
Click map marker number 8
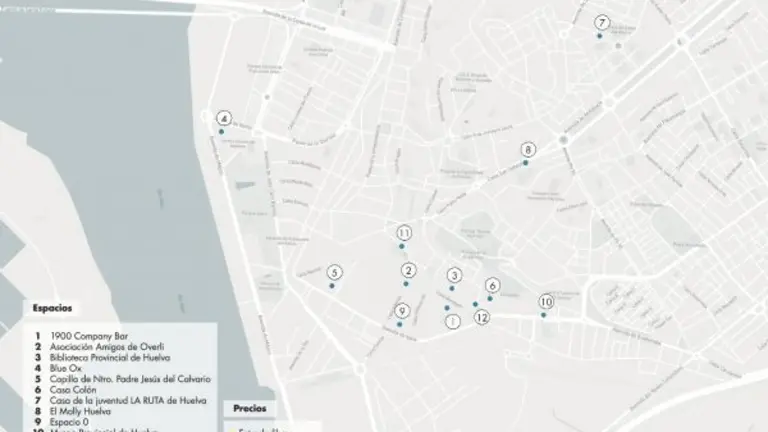[528, 150]
